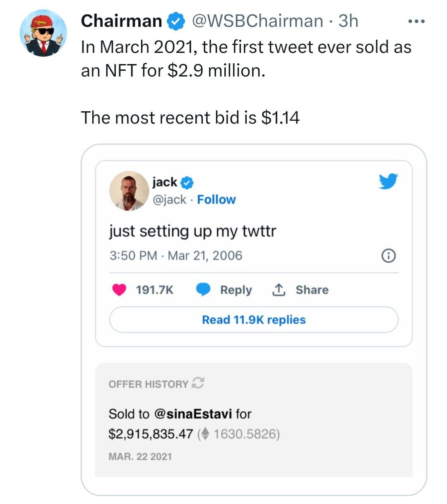Click the Twitter bird logo in embed

pos(388,181)
